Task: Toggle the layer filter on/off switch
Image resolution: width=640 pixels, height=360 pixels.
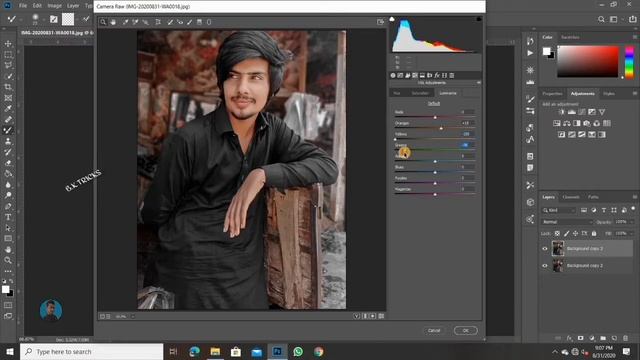Action: pyautogui.click(x=633, y=209)
